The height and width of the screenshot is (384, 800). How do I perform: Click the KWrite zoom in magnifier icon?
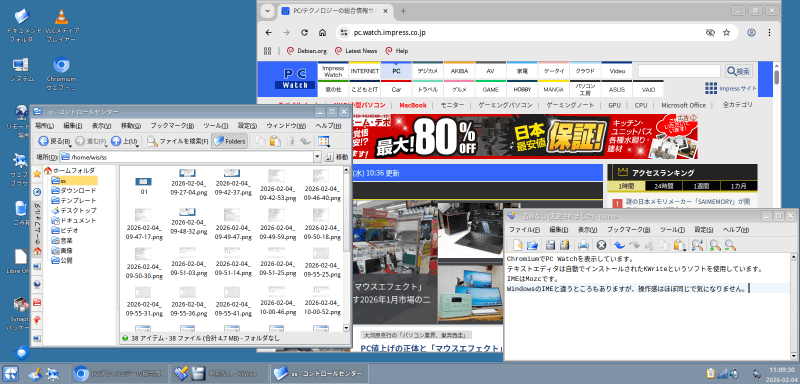point(715,245)
